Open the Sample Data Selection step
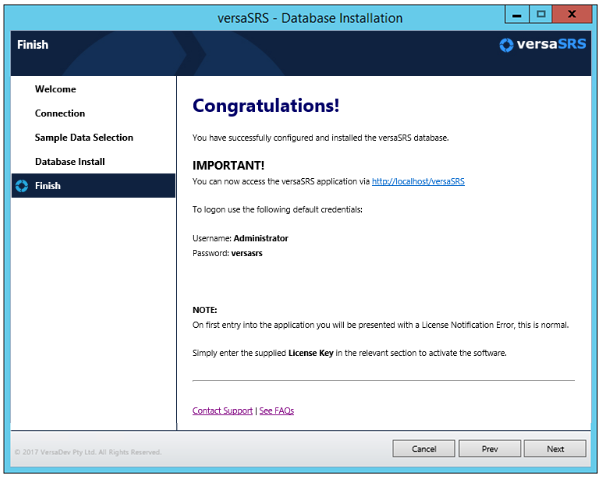This screenshot has height=478, width=602. pos(84,137)
